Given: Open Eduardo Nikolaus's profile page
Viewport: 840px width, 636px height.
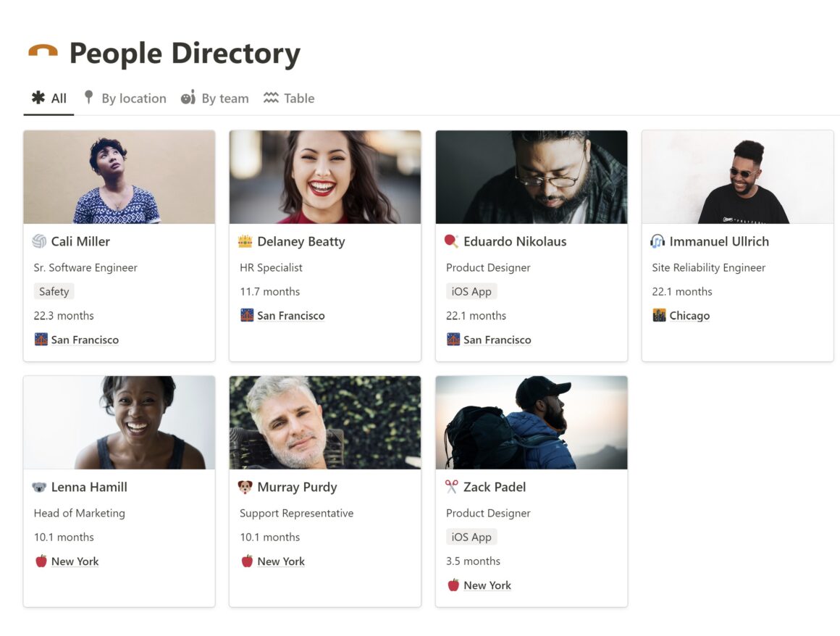Looking at the screenshot, I should (515, 242).
